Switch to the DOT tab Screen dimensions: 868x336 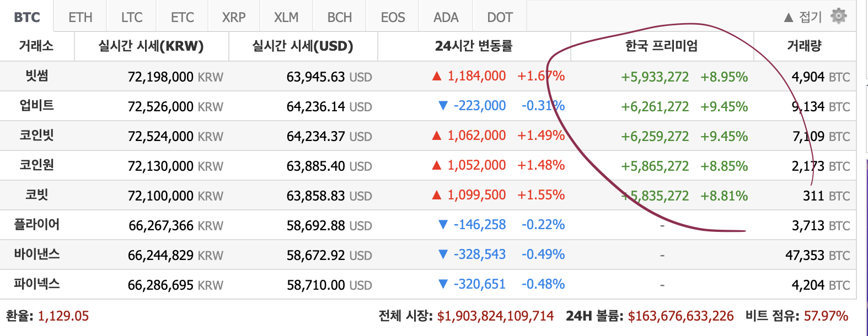pyautogui.click(x=498, y=16)
